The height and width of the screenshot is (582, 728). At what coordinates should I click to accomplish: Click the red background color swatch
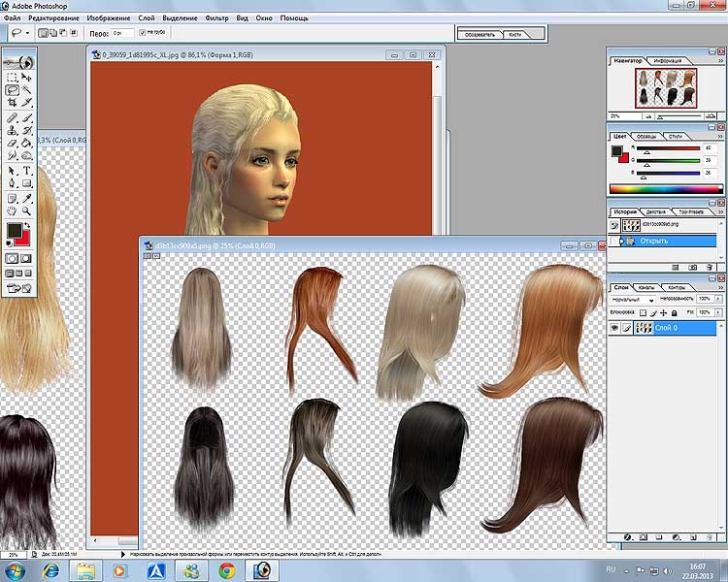click(x=23, y=239)
